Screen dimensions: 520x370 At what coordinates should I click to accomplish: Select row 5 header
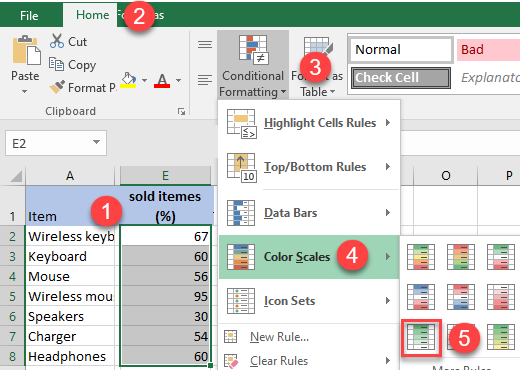[x=12, y=296]
